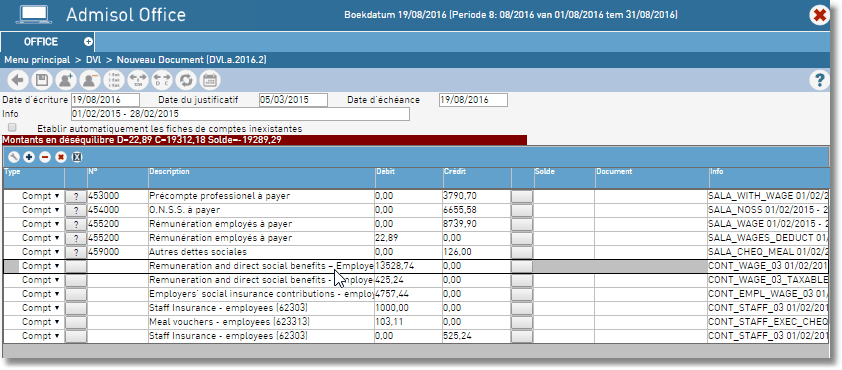842x370 pixels.
Task: Click the red close X in the header
Action: [x=820, y=15]
